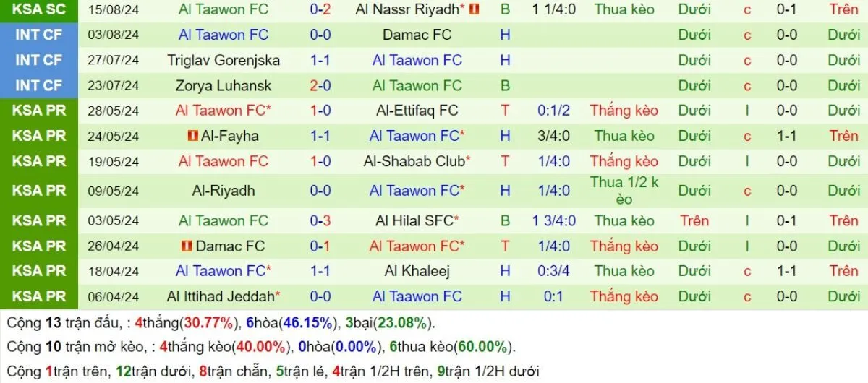
Task: Click the red card icon before Damac FC
Action: [x=187, y=246]
